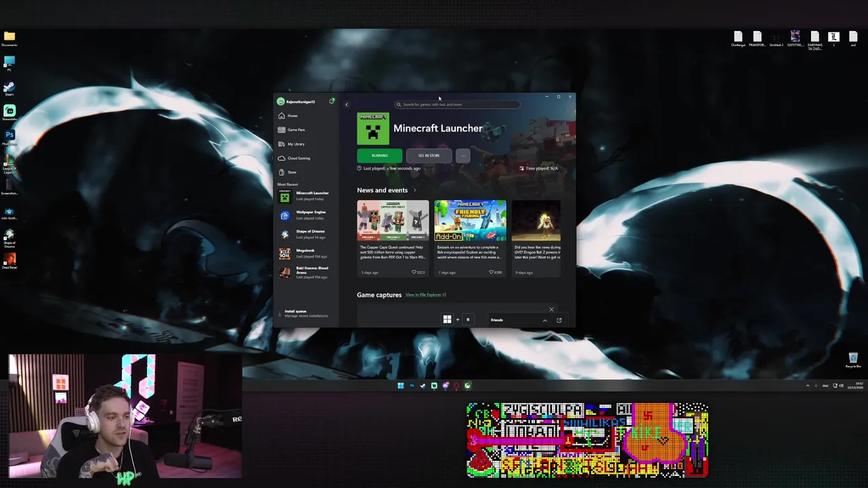The image size is (868, 488).
Task: Open Photoshop desktop shortcut
Action: coord(9,138)
